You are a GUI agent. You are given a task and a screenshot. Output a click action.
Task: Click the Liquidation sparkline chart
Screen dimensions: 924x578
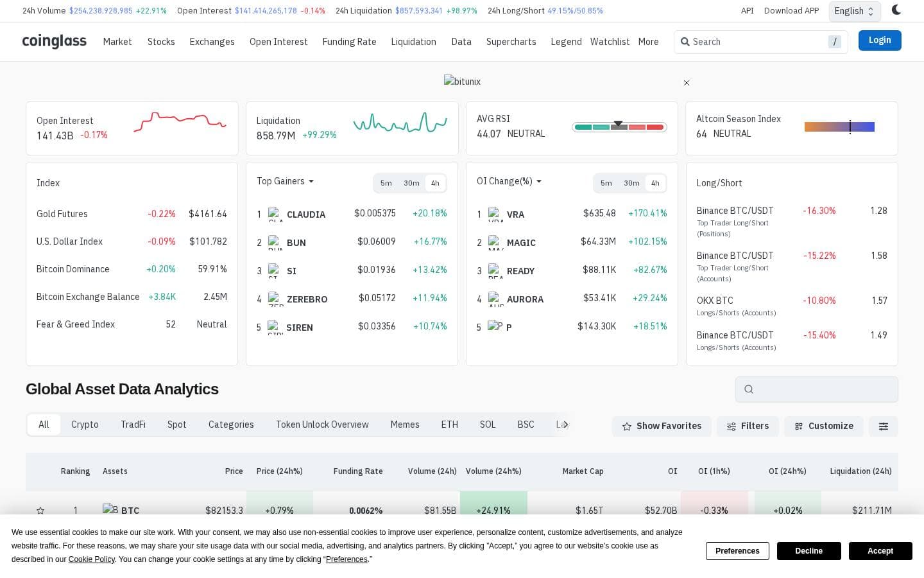[x=400, y=122]
